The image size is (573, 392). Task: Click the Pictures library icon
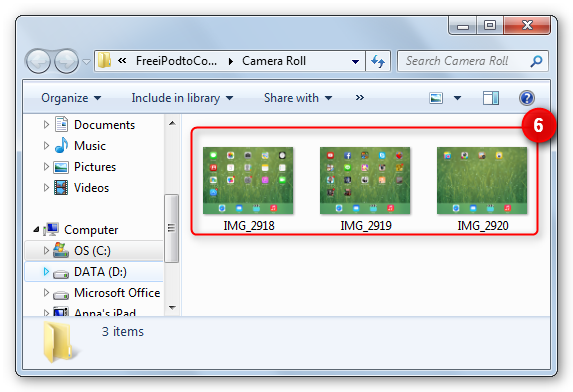(x=61, y=167)
